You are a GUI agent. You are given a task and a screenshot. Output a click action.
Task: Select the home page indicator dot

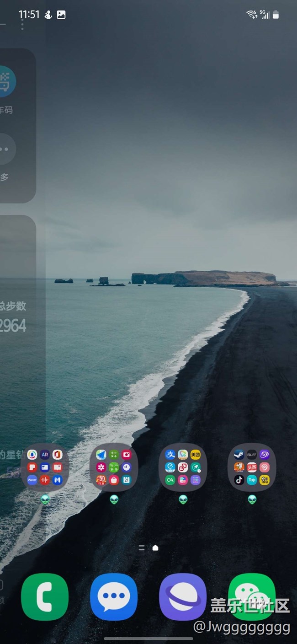pyautogui.click(x=155, y=547)
